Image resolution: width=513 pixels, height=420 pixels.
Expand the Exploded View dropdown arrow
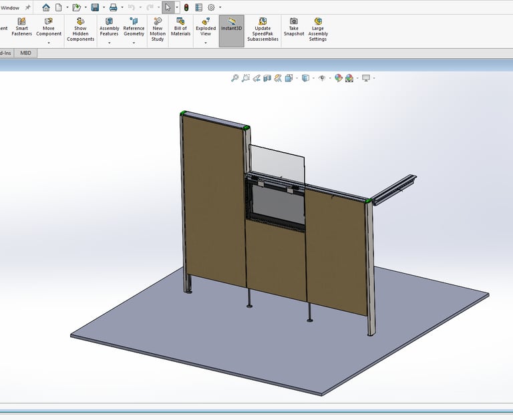click(x=206, y=43)
